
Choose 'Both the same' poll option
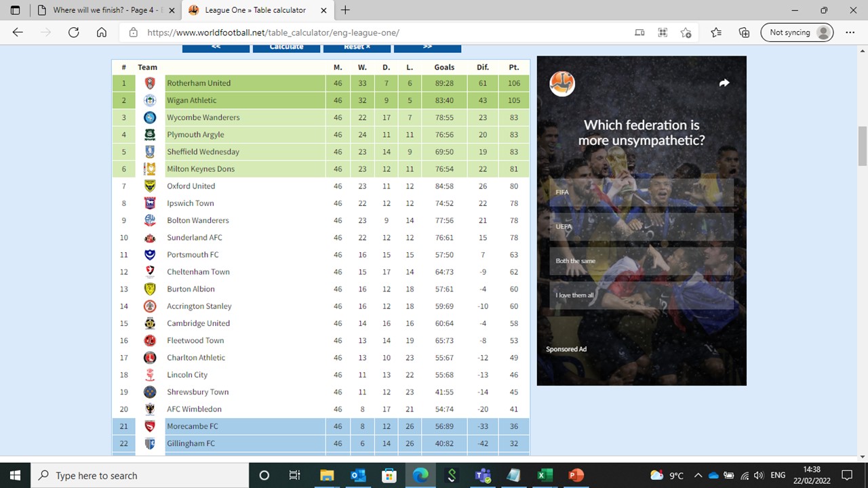click(x=642, y=261)
